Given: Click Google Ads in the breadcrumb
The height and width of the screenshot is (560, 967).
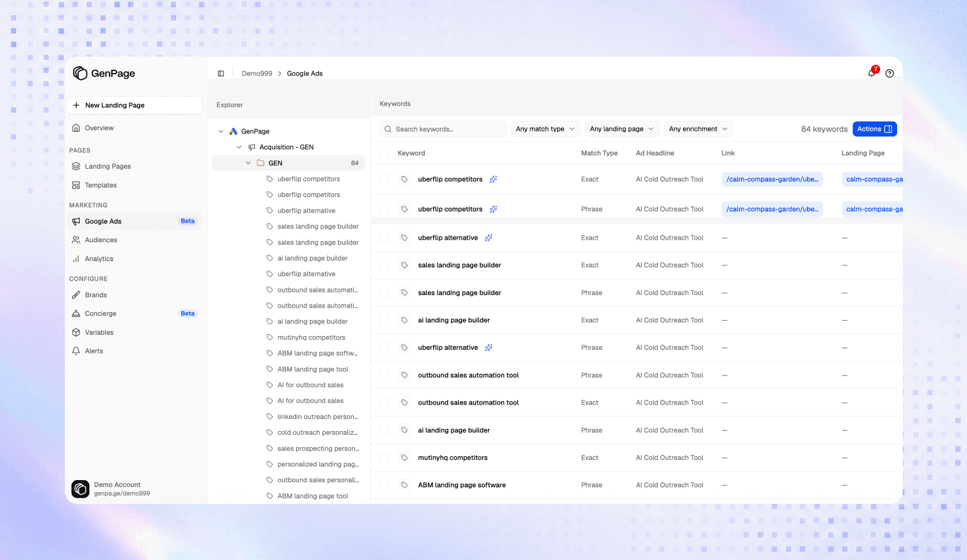Looking at the screenshot, I should coord(305,74).
